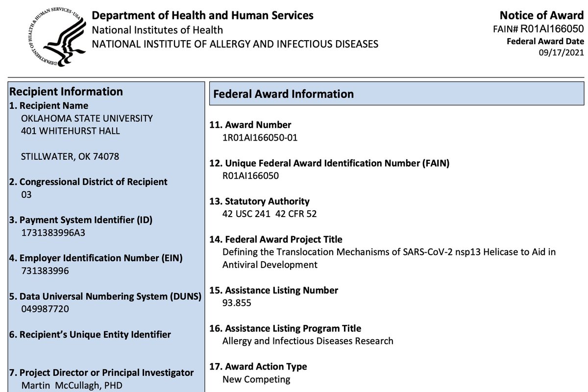The height and width of the screenshot is (392, 588).
Task: Click '2. Congressional District of Recipient' label
Action: point(88,182)
